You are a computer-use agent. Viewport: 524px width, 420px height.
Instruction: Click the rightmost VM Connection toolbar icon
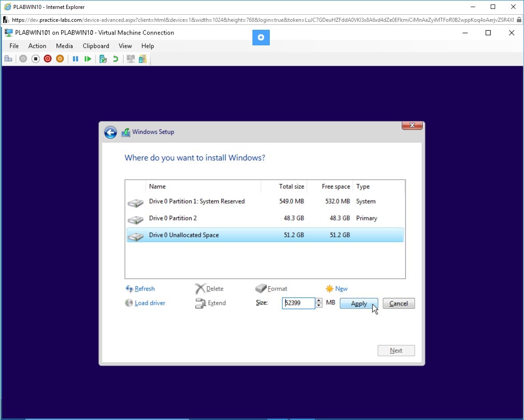[143, 59]
